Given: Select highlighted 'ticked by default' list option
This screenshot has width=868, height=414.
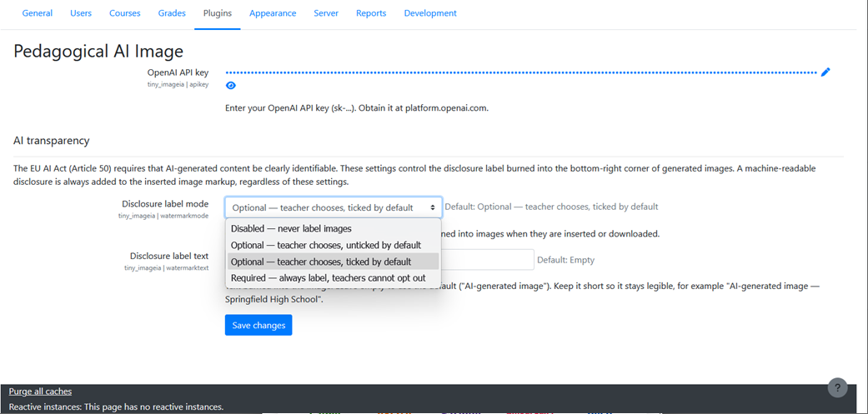Looking at the screenshot, I should (333, 262).
